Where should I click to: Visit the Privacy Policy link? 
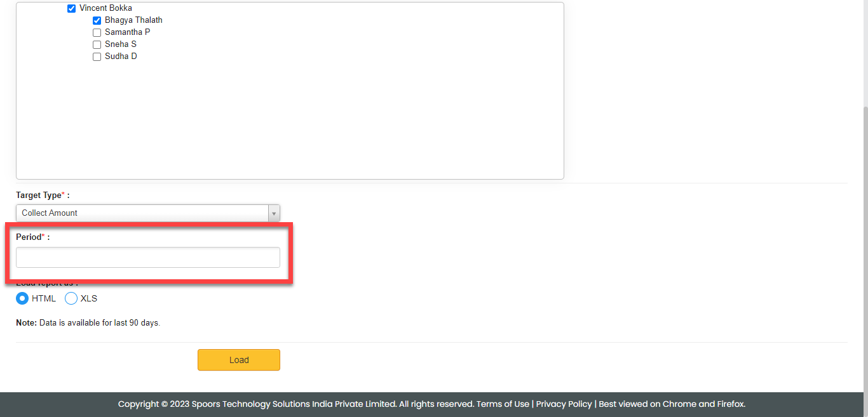564,404
